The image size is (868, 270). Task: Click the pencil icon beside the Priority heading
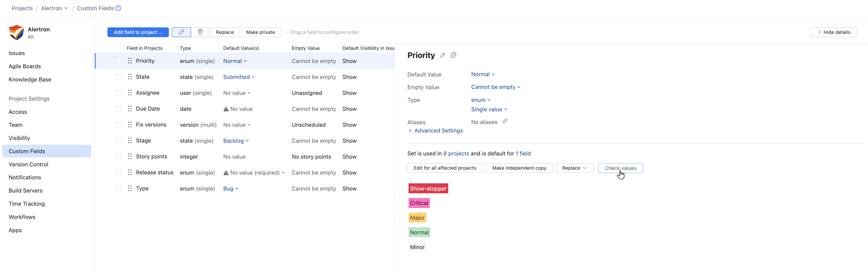442,55
